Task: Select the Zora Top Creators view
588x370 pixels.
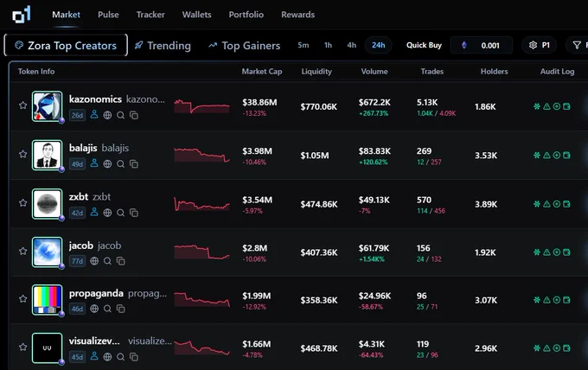Action: 66,45
